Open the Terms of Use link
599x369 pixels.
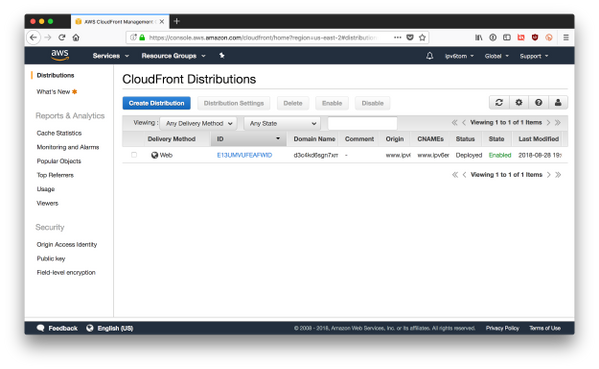[545, 328]
